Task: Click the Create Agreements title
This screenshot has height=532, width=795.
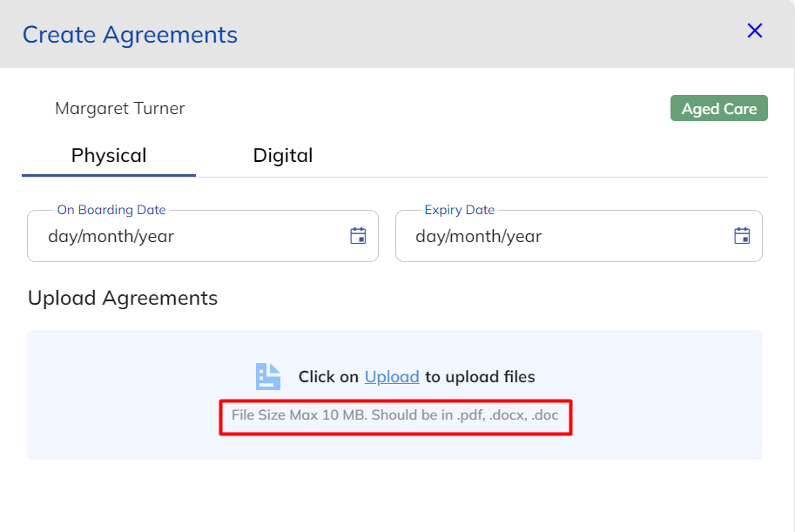Action: 130,35
